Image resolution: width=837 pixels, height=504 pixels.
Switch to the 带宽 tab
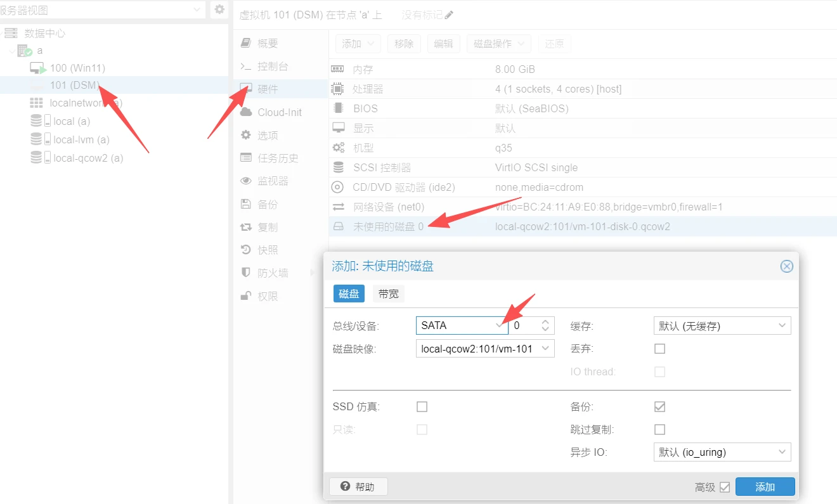pyautogui.click(x=388, y=294)
